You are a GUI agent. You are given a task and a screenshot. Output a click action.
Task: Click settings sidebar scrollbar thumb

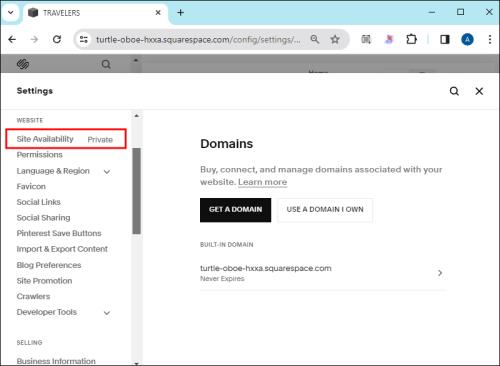[136, 191]
